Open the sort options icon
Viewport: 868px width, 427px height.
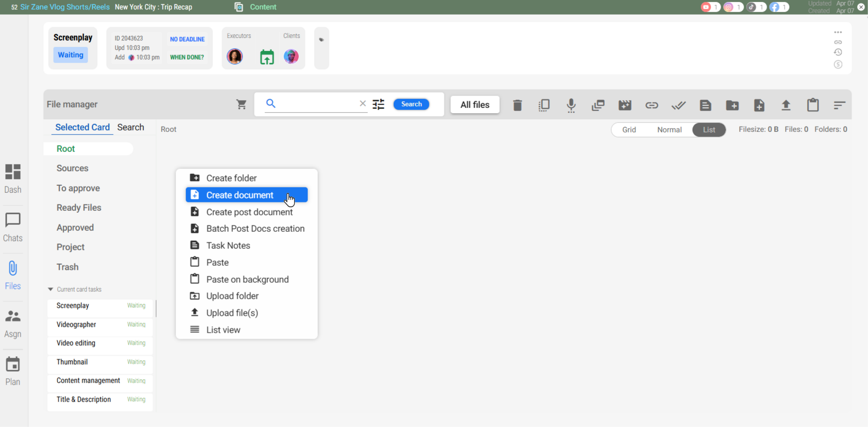tap(839, 105)
